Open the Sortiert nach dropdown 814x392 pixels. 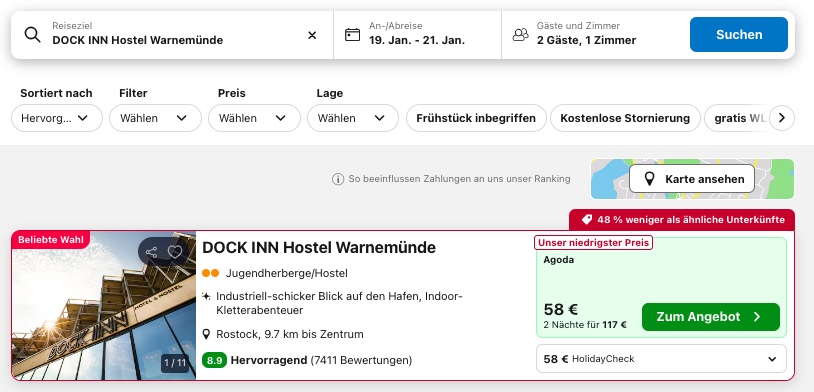click(x=57, y=118)
